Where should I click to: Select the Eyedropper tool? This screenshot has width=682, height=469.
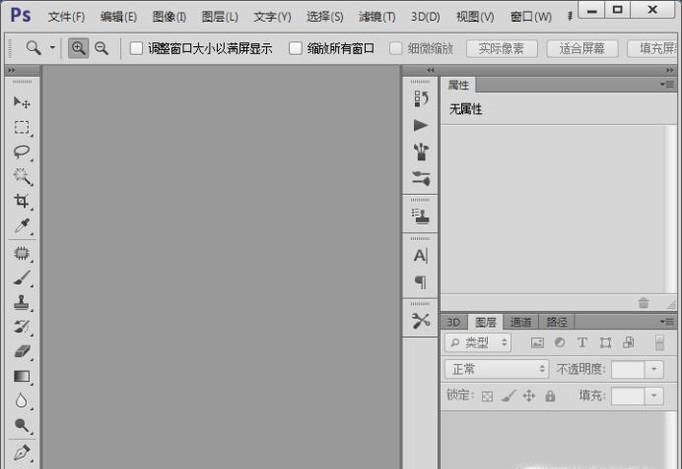(x=21, y=226)
